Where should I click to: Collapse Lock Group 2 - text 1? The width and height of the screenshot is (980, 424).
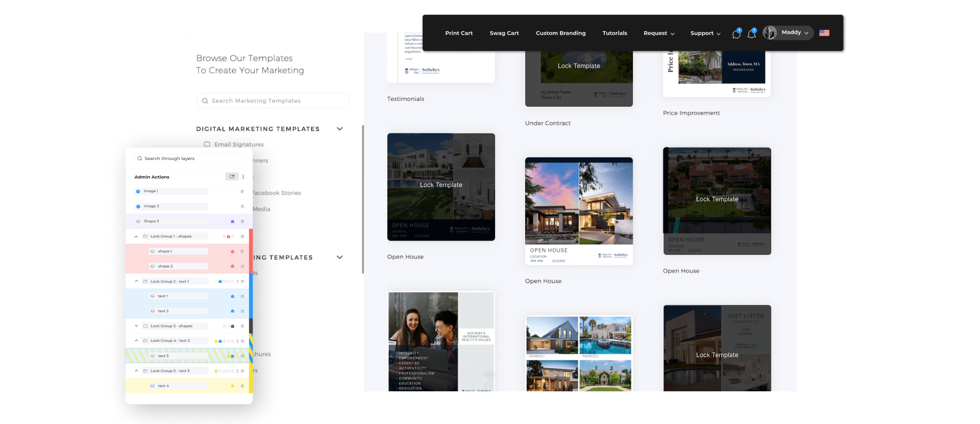click(x=136, y=281)
